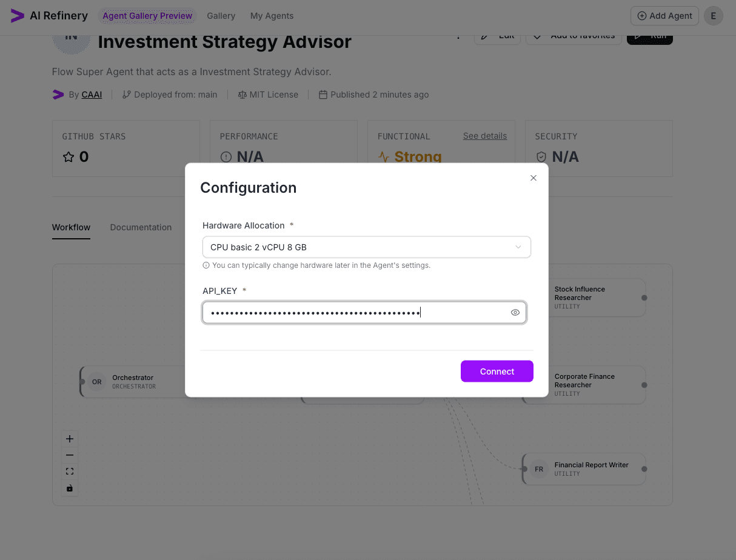736x560 pixels.
Task: Switch to the Documentation tab
Action: pyautogui.click(x=141, y=227)
